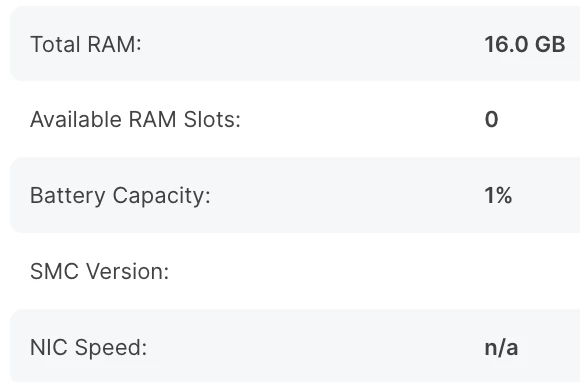Image resolution: width=580 pixels, height=382 pixels.
Task: Click the empty SMC Version value area
Action: (531, 271)
